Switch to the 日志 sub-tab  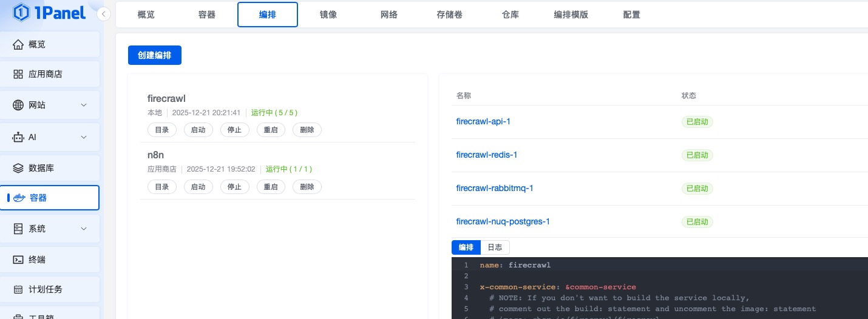(x=495, y=247)
